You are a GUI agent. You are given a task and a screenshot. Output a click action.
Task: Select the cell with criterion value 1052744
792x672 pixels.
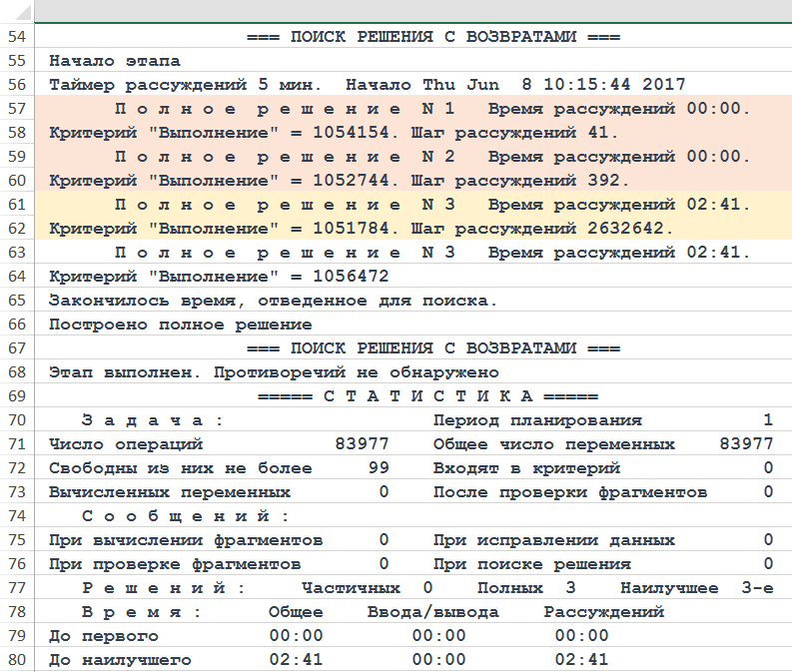pos(339,181)
